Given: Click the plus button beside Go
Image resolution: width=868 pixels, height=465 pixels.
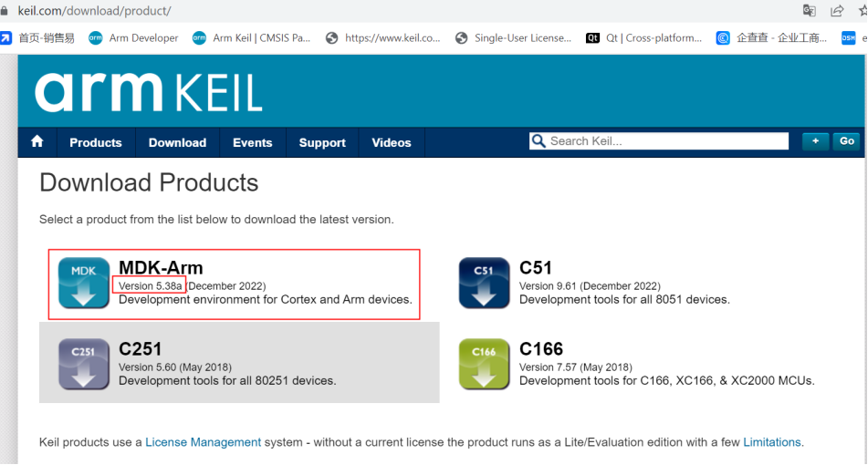Looking at the screenshot, I should [815, 141].
